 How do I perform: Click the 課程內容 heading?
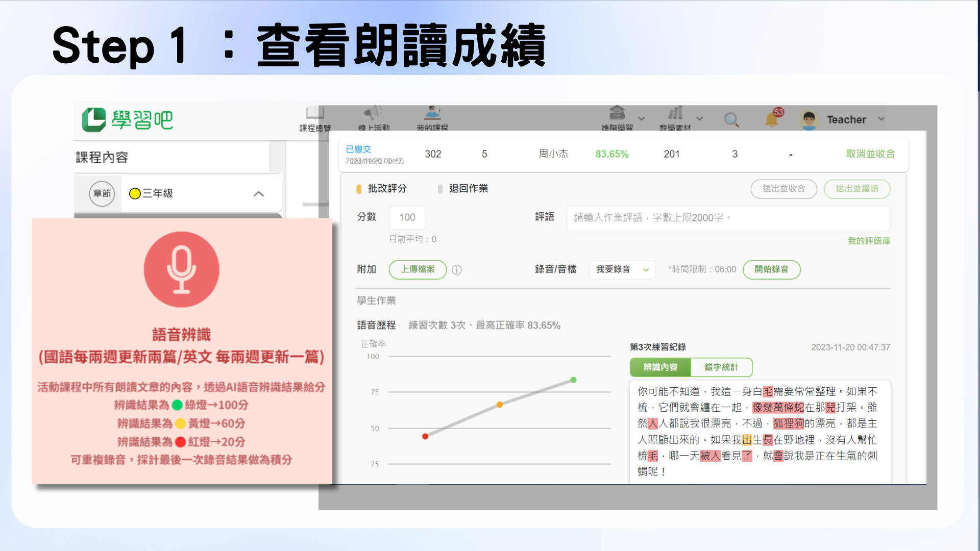point(102,158)
